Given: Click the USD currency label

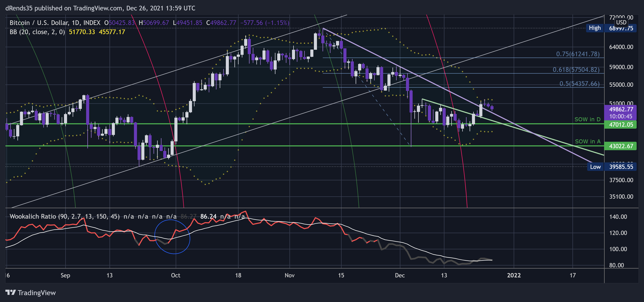Looking at the screenshot, I should 621,22.
